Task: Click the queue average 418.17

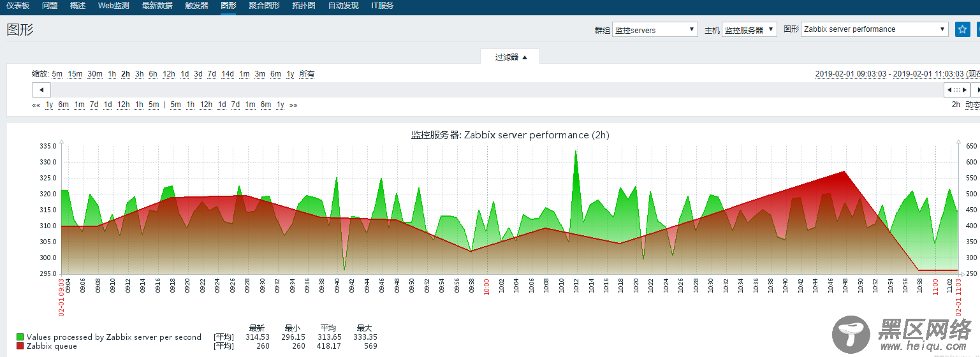Action: click(x=329, y=346)
